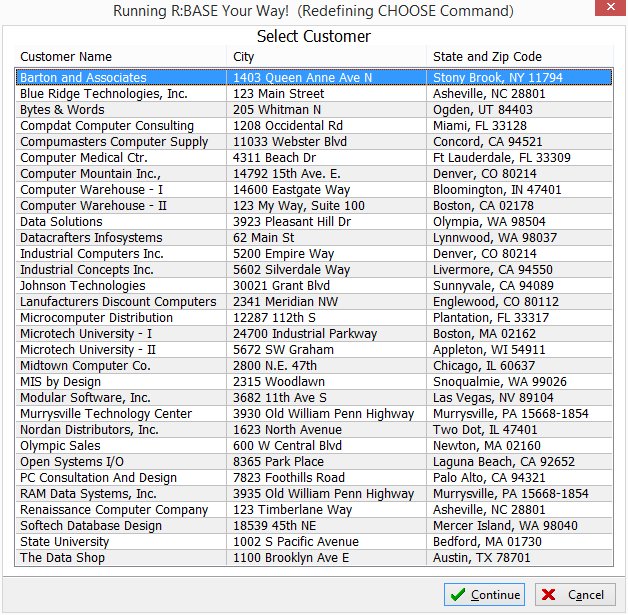Choose Data Solutions customer row

[61, 222]
